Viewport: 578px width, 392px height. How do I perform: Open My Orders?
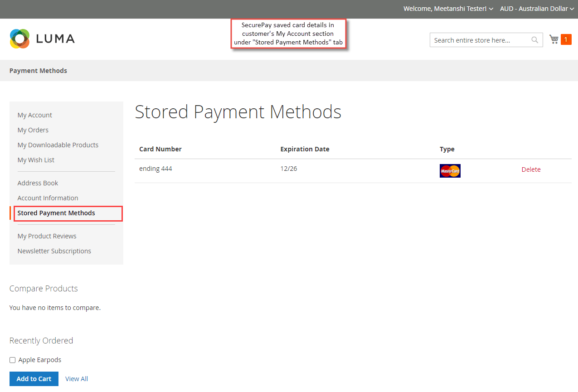click(33, 130)
